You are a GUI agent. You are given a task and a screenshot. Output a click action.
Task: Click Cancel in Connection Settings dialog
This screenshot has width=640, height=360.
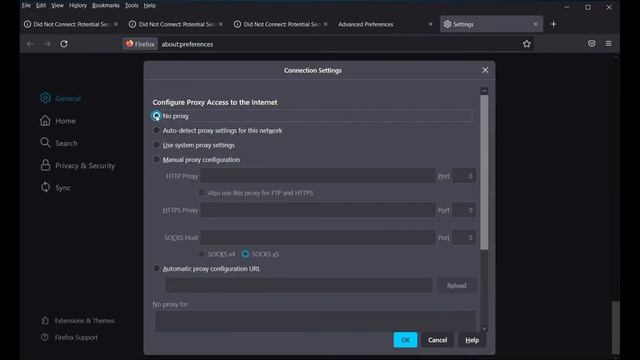tap(438, 340)
